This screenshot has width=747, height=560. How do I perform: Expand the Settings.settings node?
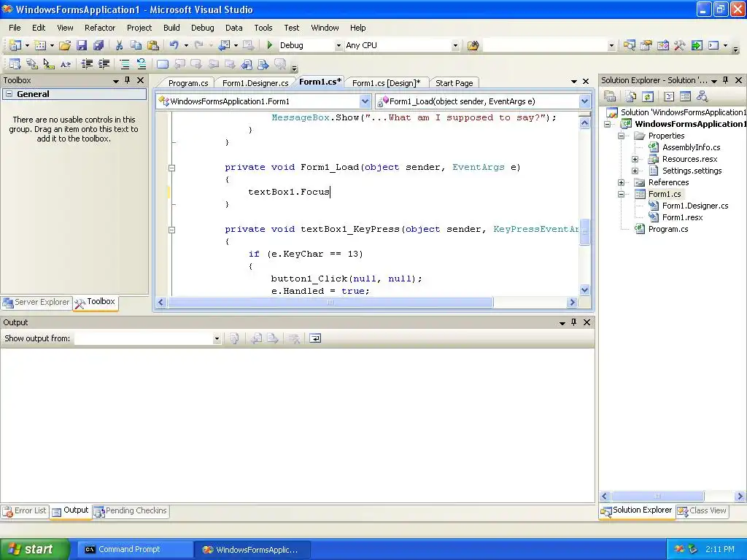pyautogui.click(x=635, y=171)
